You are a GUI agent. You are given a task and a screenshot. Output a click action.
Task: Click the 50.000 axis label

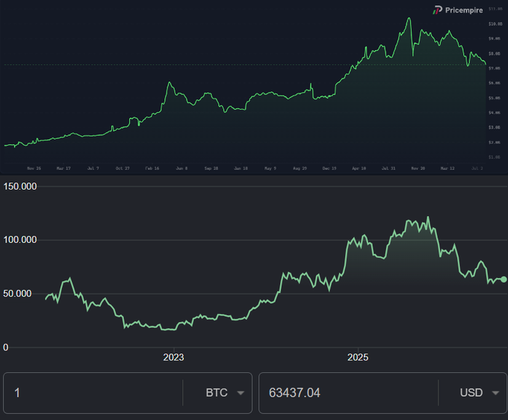click(x=17, y=294)
